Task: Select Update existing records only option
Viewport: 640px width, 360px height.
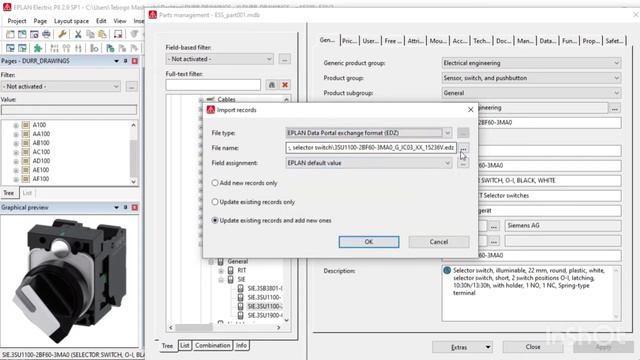Action: [215, 202]
